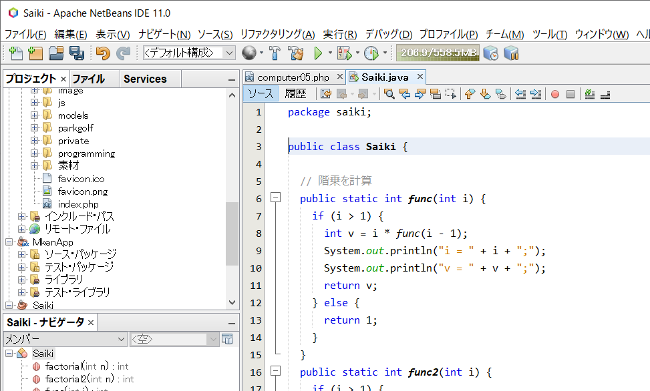
Task: Expand the models folder node
Action: pos(35,115)
